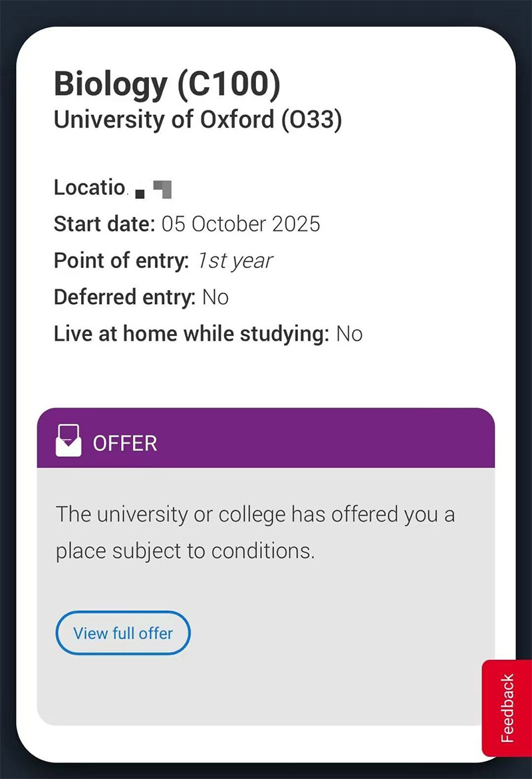532x779 pixels.
Task: Select the OFFER heading text
Action: [x=125, y=443]
